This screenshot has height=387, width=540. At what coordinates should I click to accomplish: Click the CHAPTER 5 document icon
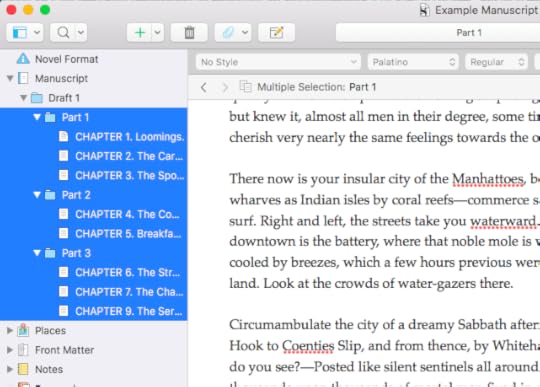pyautogui.click(x=63, y=233)
